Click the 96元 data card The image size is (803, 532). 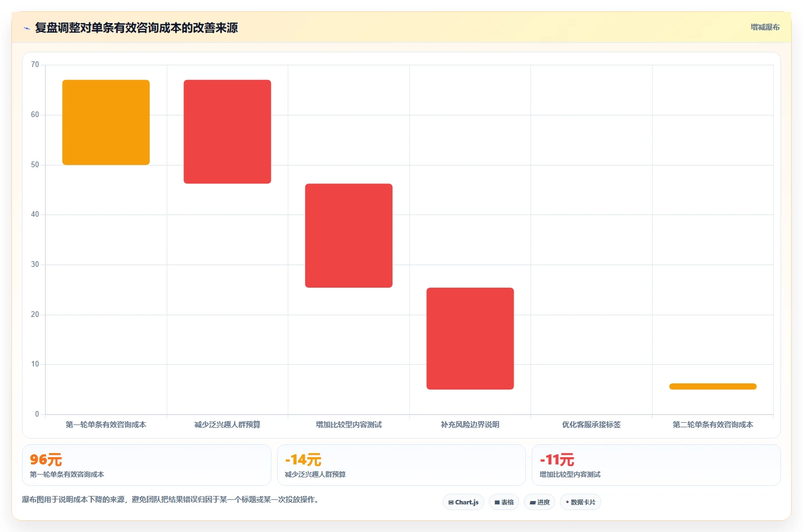pos(146,465)
